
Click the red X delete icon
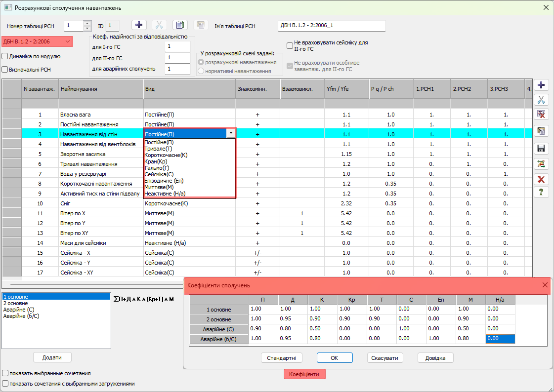[541, 178]
